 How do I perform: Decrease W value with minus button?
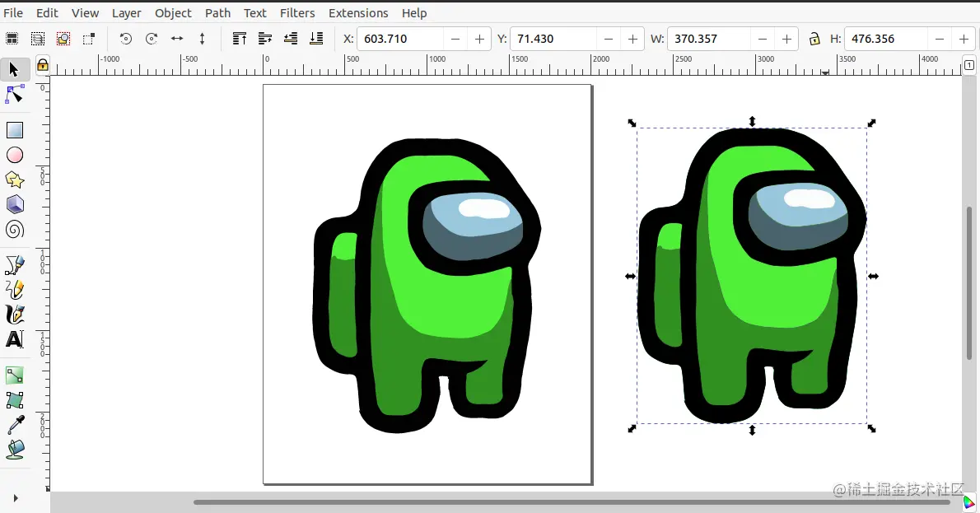pyautogui.click(x=762, y=39)
